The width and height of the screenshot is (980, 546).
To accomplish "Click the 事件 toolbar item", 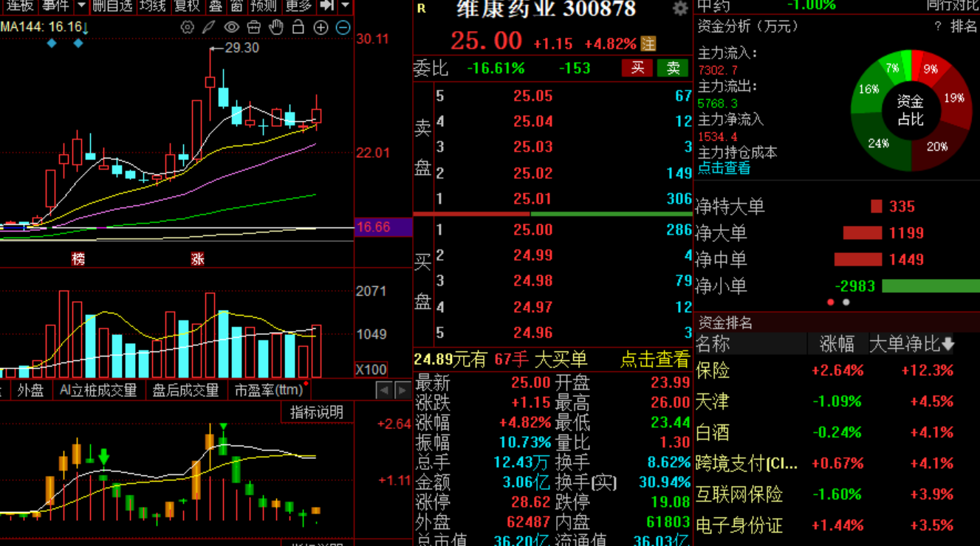I will [x=55, y=6].
